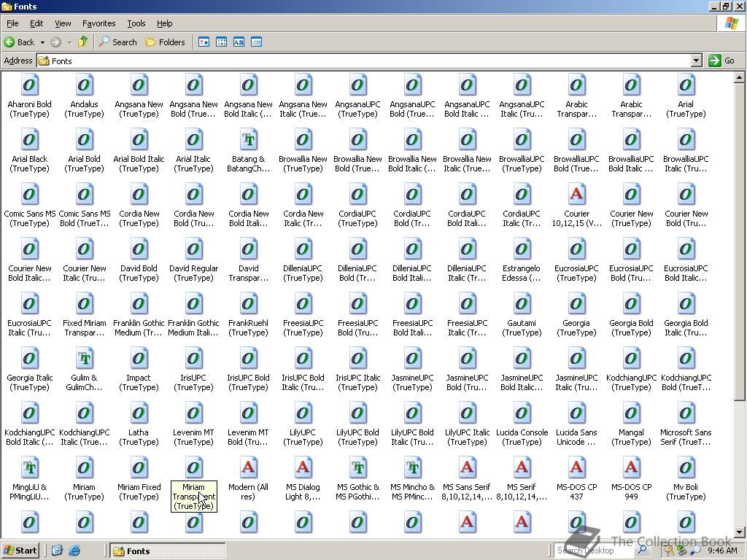Select the Modern (All res) font icon

[x=249, y=469]
